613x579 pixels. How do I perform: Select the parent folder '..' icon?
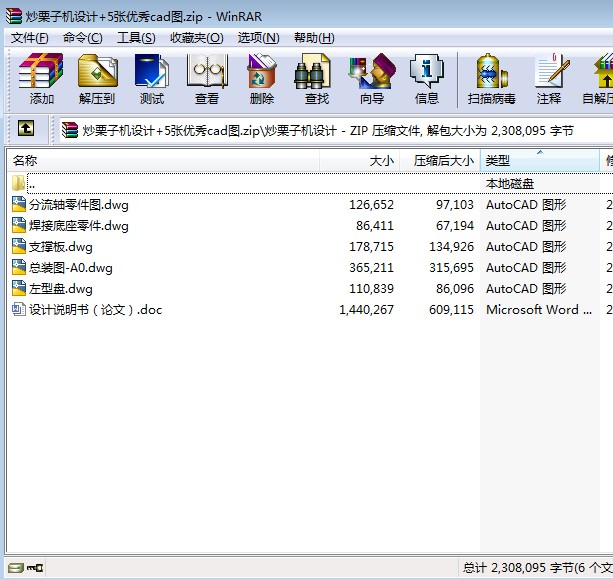pos(18,183)
